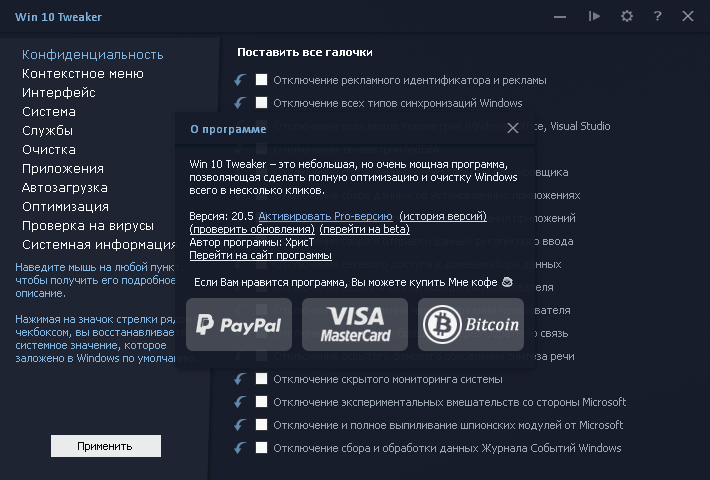Check Отключение всех типов синхронизаций Windows
The height and width of the screenshot is (480, 710).
[x=261, y=103]
